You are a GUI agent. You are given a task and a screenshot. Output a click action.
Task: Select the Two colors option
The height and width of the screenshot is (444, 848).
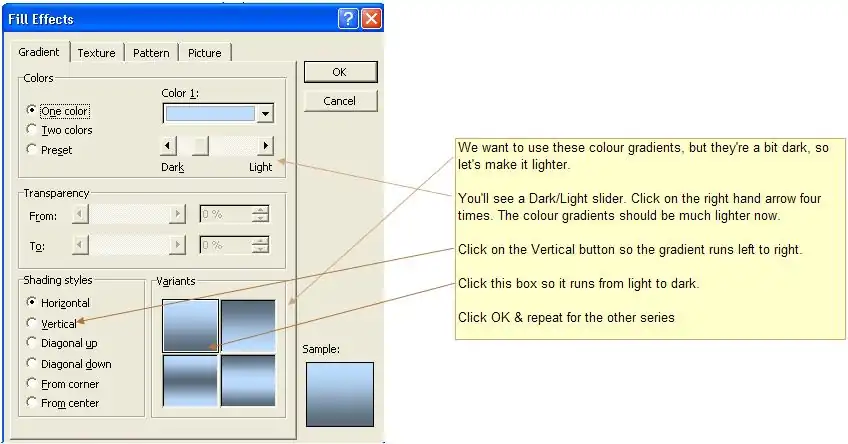(33, 130)
